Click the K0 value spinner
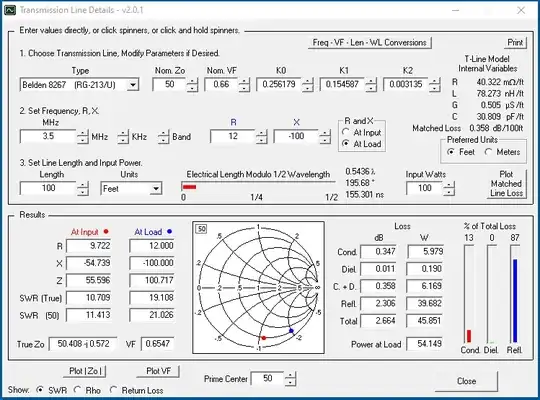This screenshot has width=540, height=400. pyautogui.click(x=308, y=84)
